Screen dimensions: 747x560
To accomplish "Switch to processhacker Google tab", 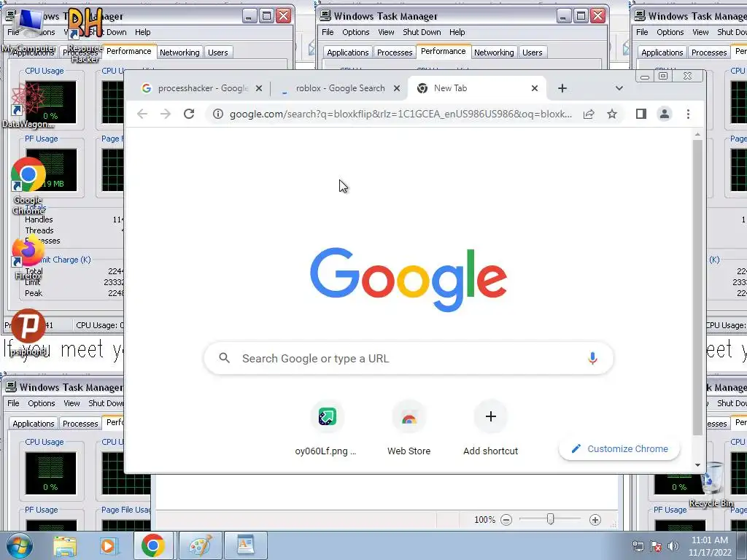I will (203, 88).
